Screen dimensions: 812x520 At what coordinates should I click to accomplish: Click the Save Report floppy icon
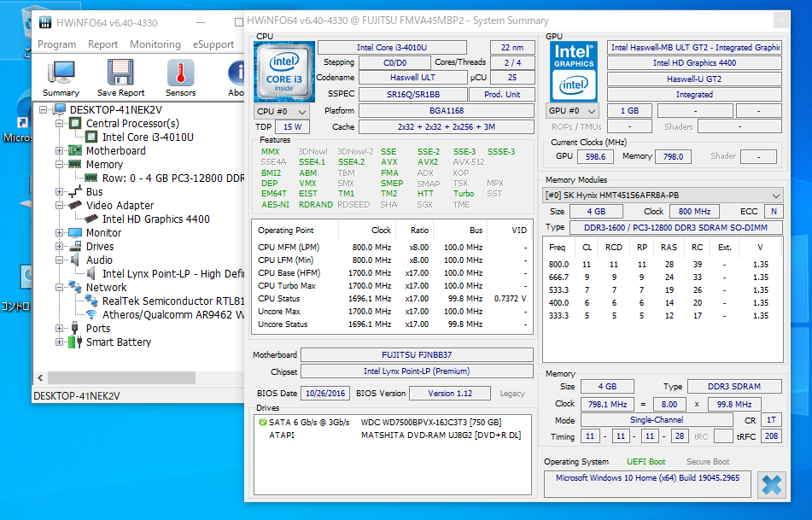[120, 72]
